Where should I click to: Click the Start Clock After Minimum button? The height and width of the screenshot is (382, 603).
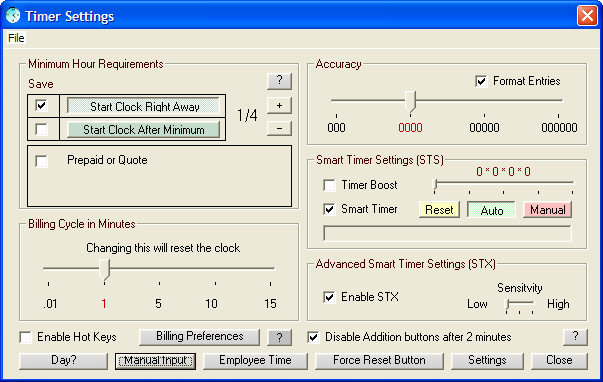coord(143,130)
